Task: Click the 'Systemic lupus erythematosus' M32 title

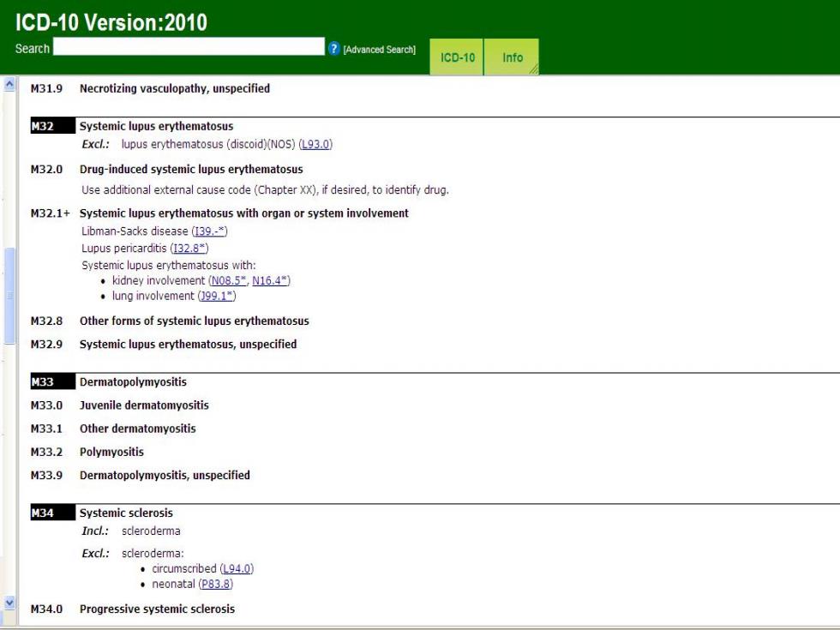Action: [156, 126]
